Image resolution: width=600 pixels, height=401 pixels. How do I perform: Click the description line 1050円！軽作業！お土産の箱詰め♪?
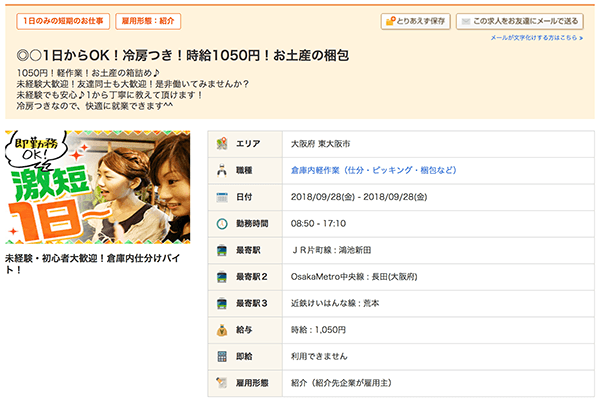(x=88, y=73)
